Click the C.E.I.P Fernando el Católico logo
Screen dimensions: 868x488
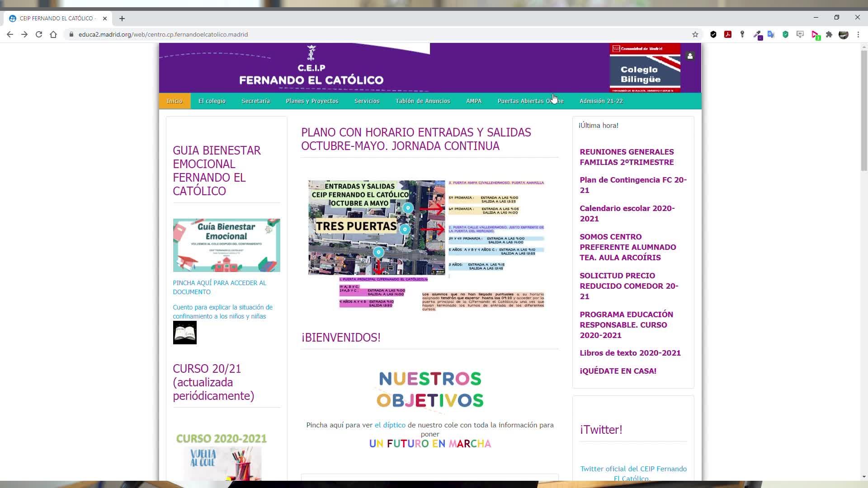point(311,66)
